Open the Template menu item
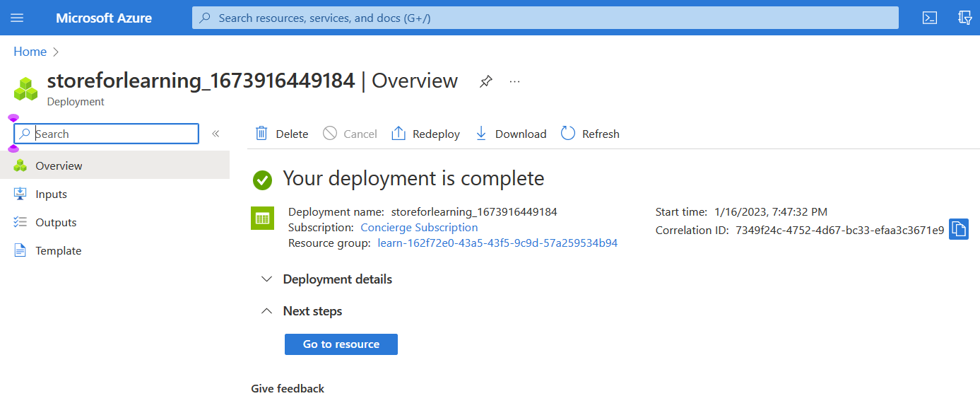980x396 pixels. coord(114,250)
